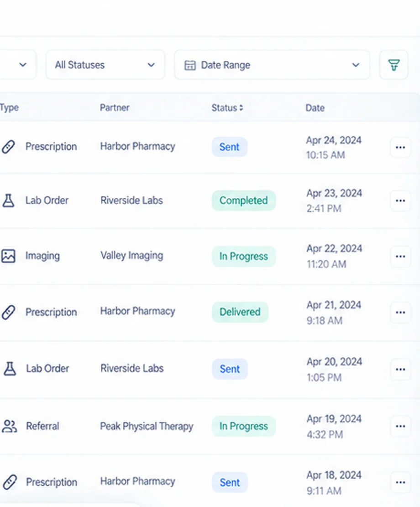The height and width of the screenshot is (507, 420).
Task: Select the Peak Physical Therapy partner name
Action: tap(147, 426)
